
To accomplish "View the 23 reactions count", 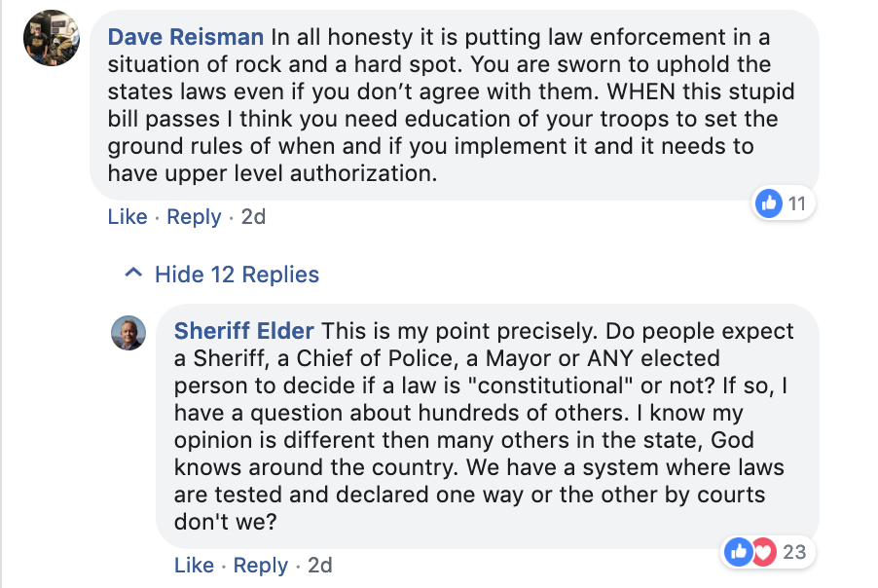I will point(794,552).
